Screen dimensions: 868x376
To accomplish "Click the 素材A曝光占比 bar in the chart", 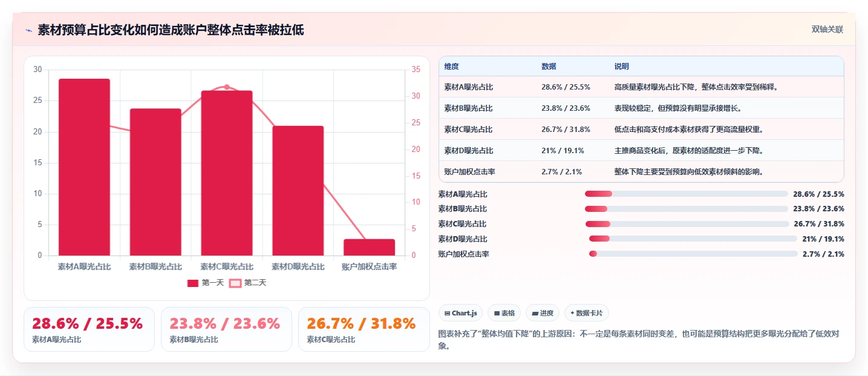I will [x=84, y=167].
